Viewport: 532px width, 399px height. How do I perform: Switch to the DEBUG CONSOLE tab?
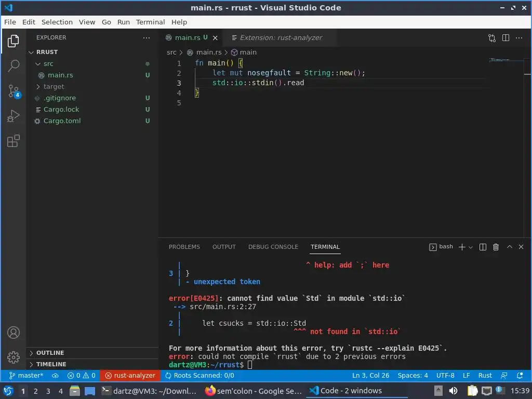(273, 247)
